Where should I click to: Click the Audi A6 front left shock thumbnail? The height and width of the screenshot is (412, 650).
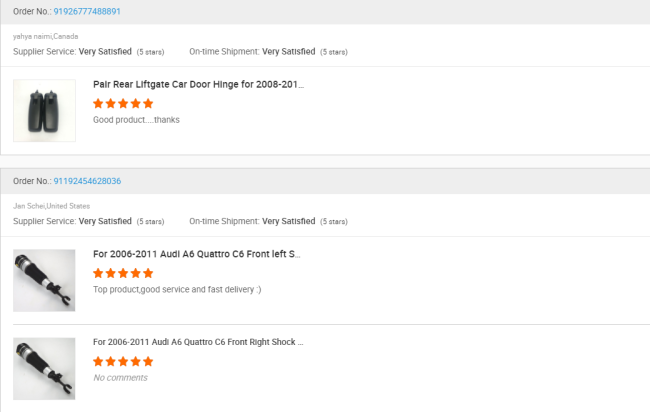coord(44,281)
